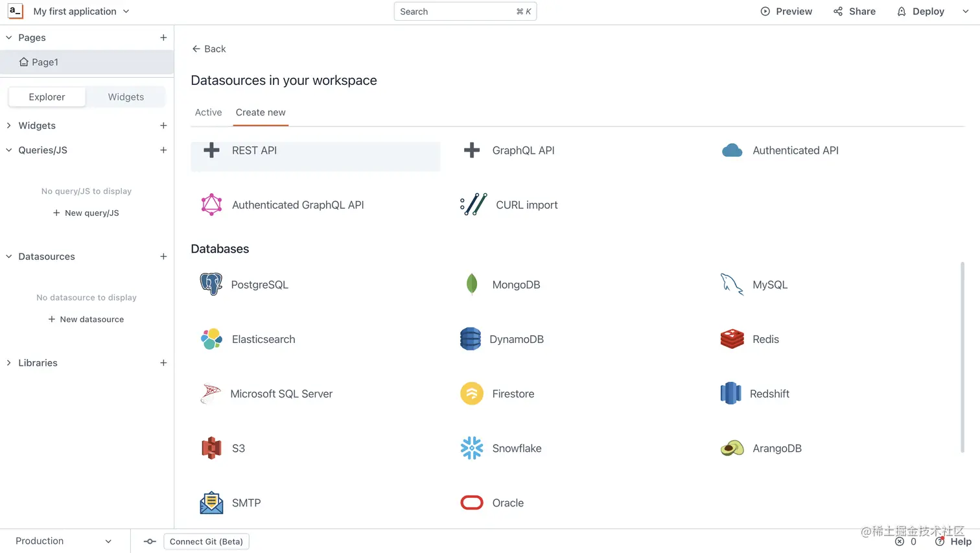Collapse the Queries/JS section
980x553 pixels.
click(x=9, y=150)
